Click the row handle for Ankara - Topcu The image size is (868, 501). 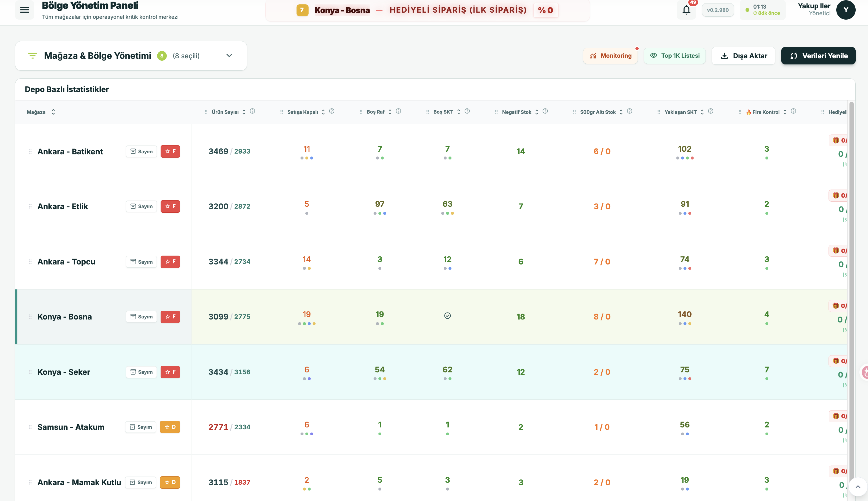(x=30, y=262)
